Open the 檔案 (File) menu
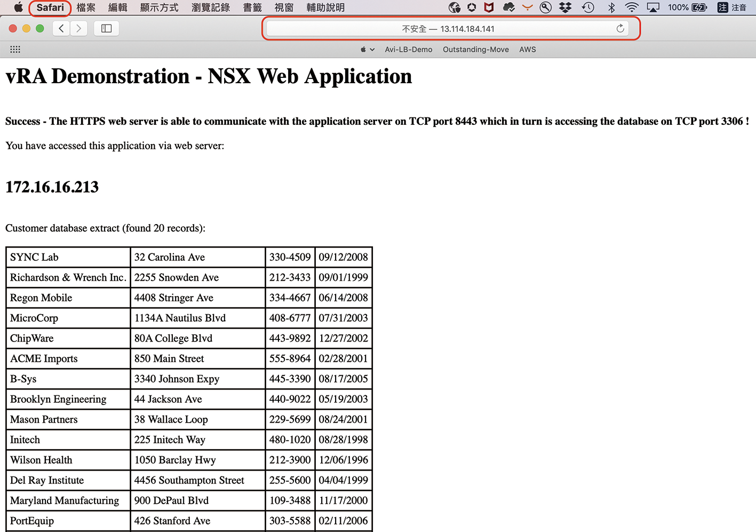Viewport: 756px width, 532px height. [86, 7]
